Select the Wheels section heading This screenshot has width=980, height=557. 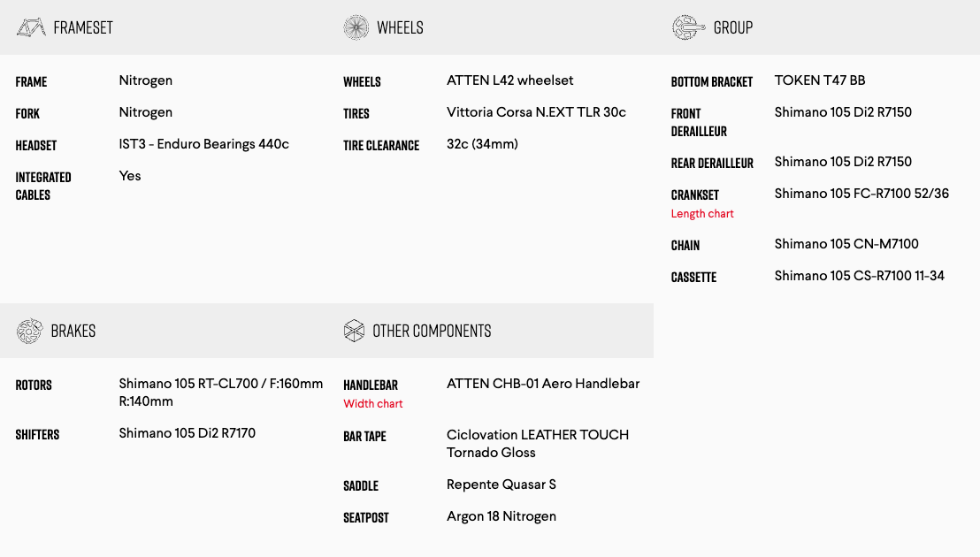(400, 27)
